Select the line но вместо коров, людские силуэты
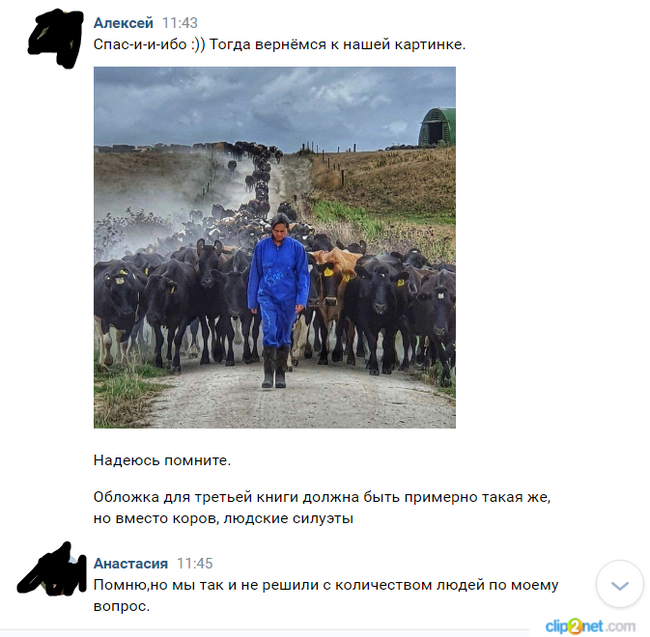The width and height of the screenshot is (650, 637). [223, 518]
